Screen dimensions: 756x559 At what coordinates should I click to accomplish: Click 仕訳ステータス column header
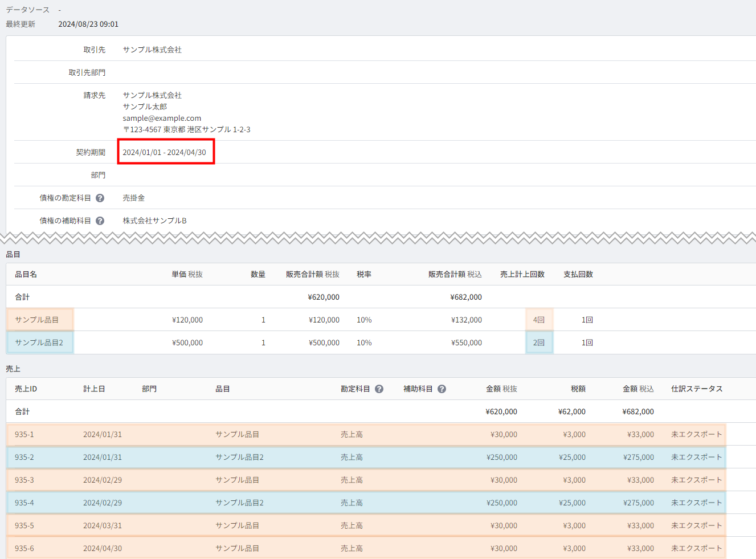(697, 389)
